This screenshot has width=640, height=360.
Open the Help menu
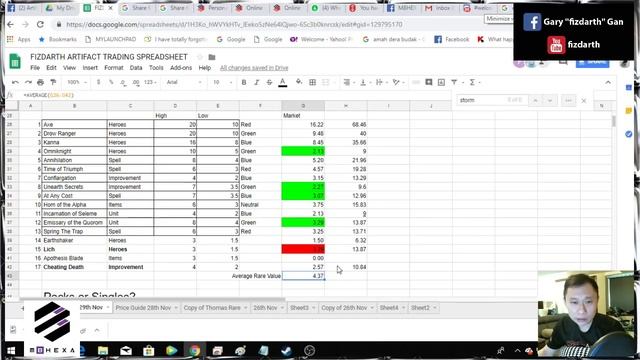tap(204, 68)
